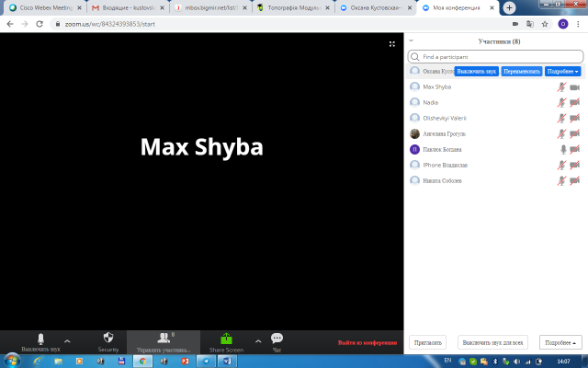The height and width of the screenshot is (368, 588).
Task: Collapse the participants panel with chevron
Action: click(411, 40)
